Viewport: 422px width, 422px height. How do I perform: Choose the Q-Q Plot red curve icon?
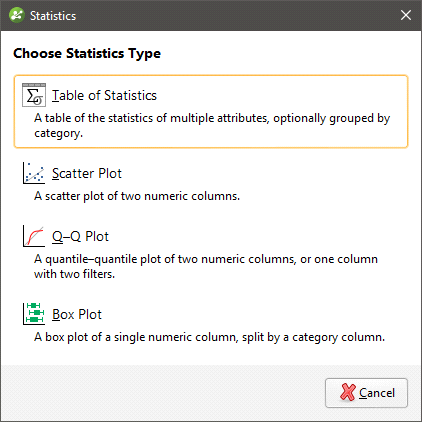pyautogui.click(x=34, y=236)
